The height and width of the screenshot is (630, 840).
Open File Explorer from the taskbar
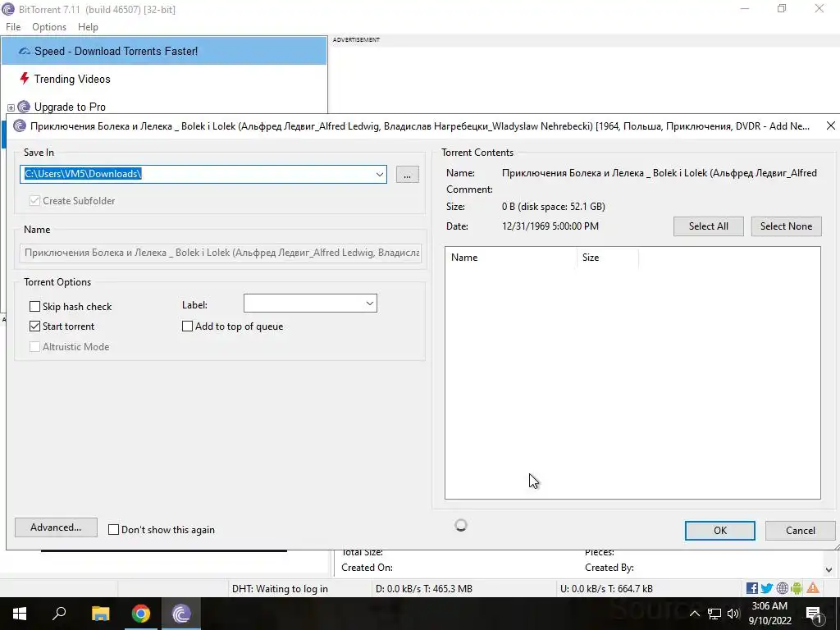click(100, 614)
